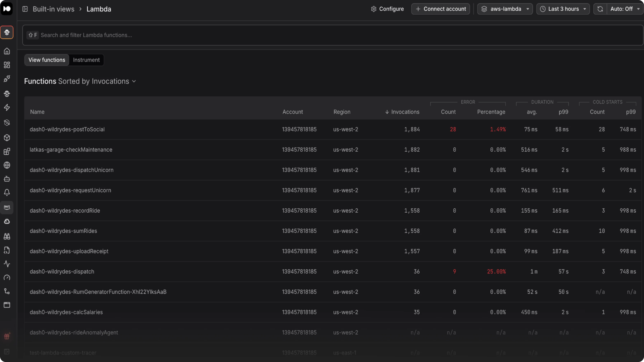Open the dash0-wildrydes-sumRides function row
The width and height of the screenshot is (644, 362).
click(x=333, y=231)
